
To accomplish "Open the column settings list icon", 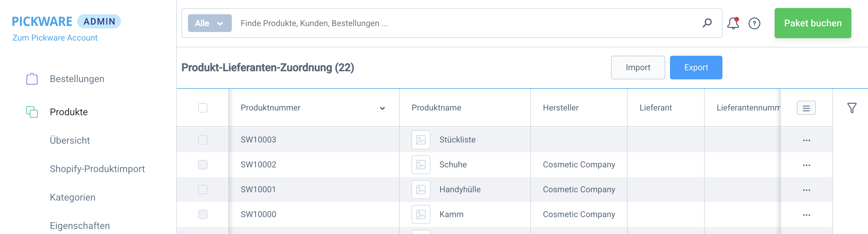I will (806, 108).
